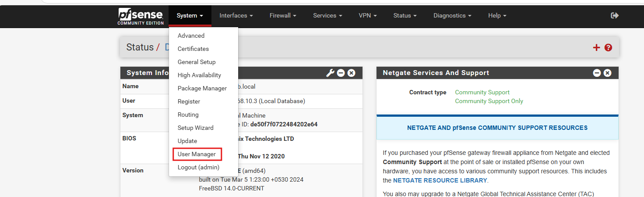Open System Information wrench settings icon
The width and height of the screenshot is (644, 197).
point(331,73)
